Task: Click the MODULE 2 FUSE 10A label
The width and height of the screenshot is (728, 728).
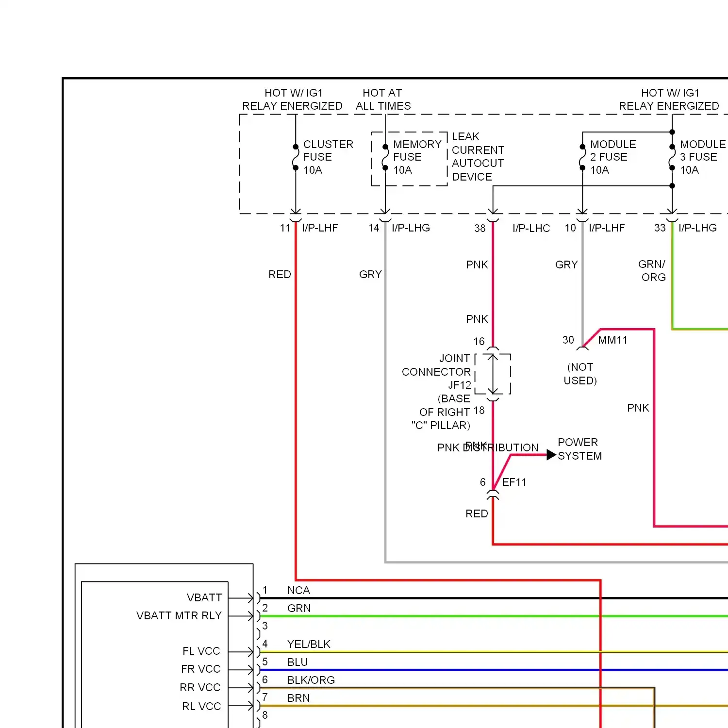Action: point(613,157)
